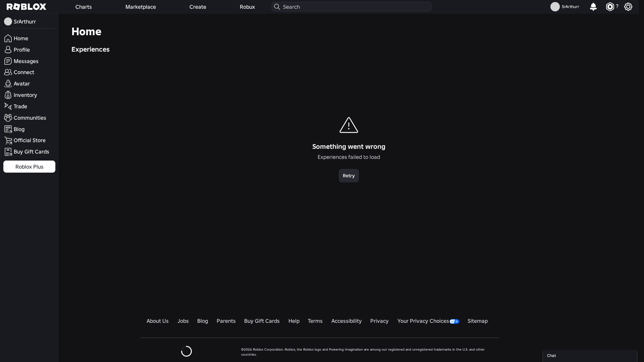Click the SrArthurr name in sidebar
Screen dimensions: 644x362
pyautogui.click(x=25, y=21)
